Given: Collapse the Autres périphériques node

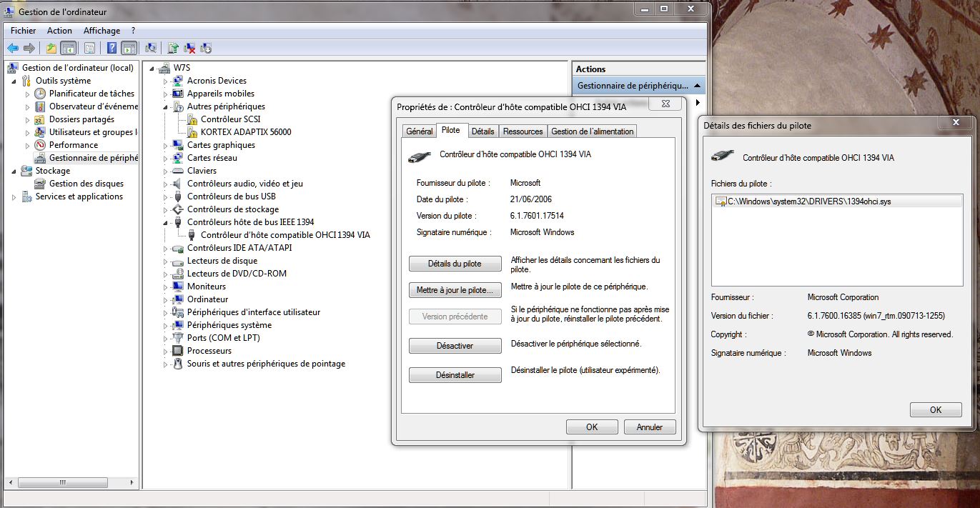Looking at the screenshot, I should coord(166,106).
